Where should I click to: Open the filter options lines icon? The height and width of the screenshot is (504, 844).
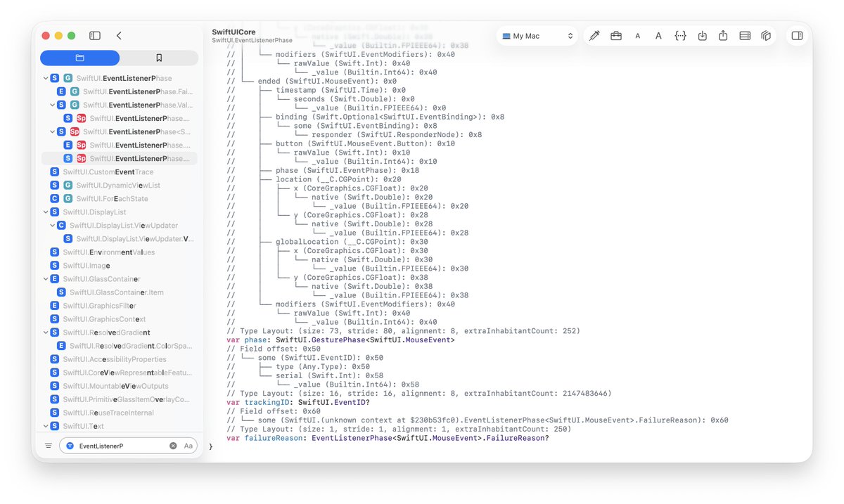(x=49, y=446)
